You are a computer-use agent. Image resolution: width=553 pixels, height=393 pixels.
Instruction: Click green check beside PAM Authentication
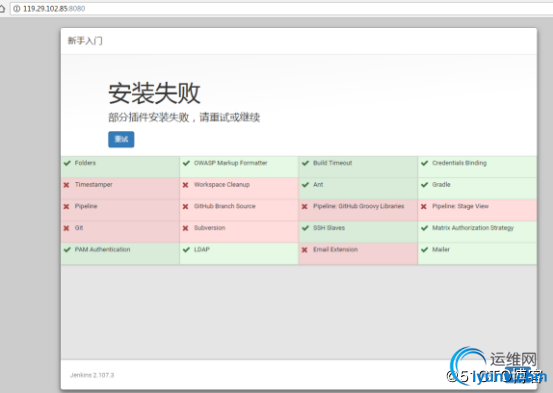(x=67, y=249)
